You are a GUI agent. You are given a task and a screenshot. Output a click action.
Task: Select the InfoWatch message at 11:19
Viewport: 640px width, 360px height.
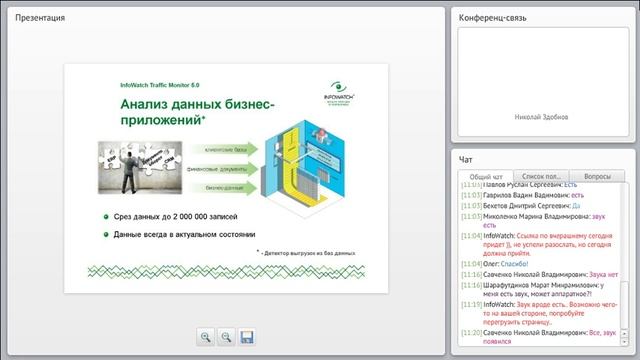539,313
